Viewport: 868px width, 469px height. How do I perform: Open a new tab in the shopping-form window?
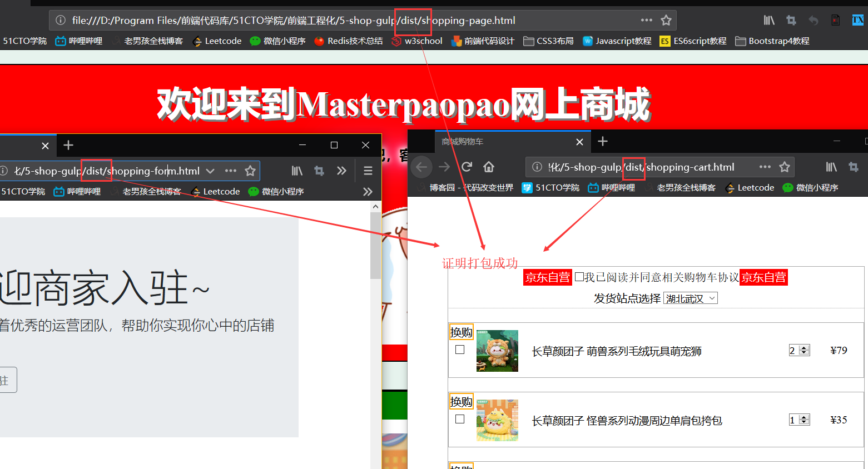coord(68,145)
